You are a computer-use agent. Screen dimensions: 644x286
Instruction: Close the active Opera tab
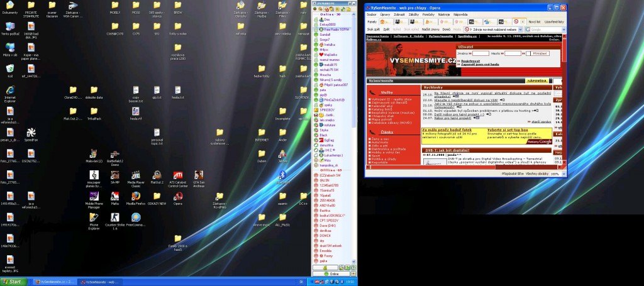[523, 22]
